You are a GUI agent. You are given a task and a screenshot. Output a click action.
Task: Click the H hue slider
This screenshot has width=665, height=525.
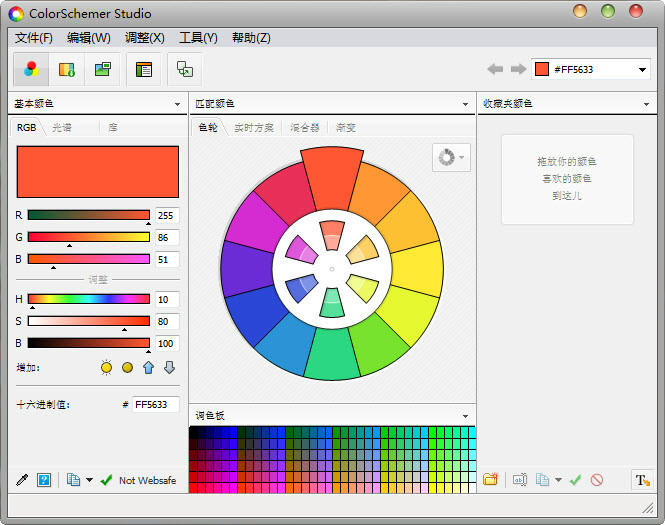tap(89, 299)
